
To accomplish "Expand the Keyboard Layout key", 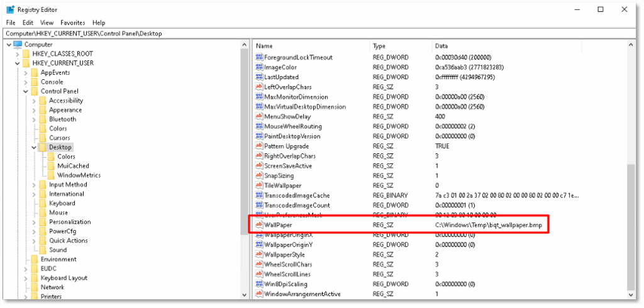I will (x=26, y=278).
